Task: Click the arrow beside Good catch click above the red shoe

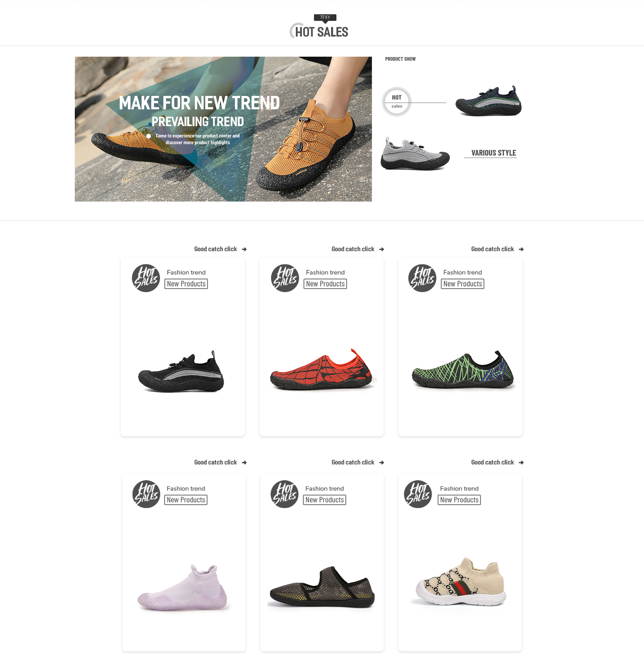Action: [x=382, y=250]
